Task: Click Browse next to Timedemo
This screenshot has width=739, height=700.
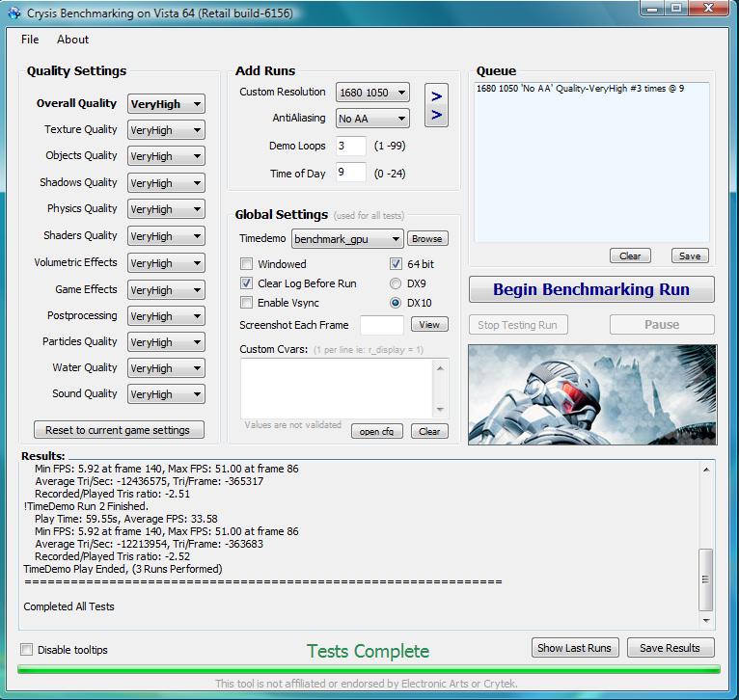Action: (427, 239)
